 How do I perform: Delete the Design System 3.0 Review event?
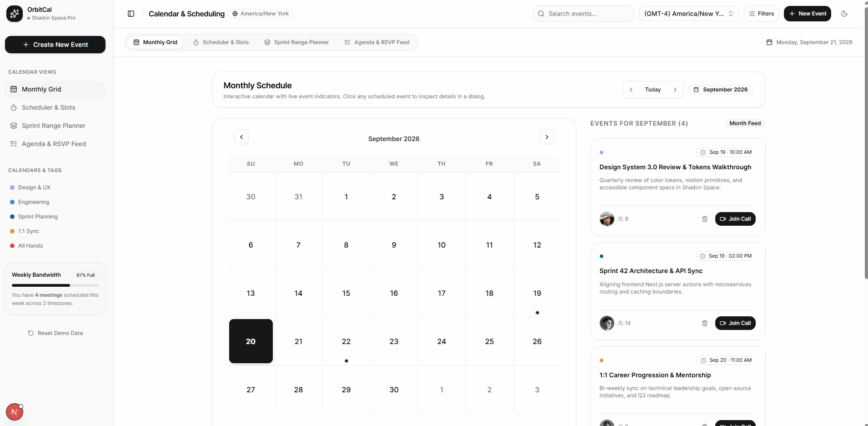tap(705, 219)
